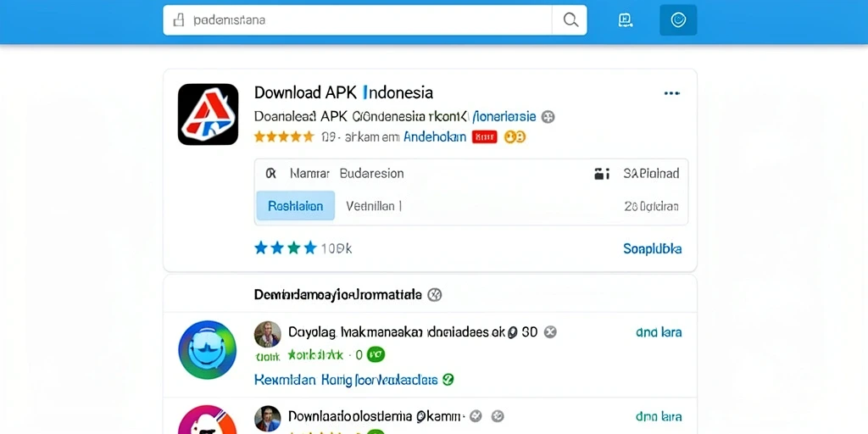Click the gray circle icon after subtitle
This screenshot has height=434, width=868.
coord(548,117)
